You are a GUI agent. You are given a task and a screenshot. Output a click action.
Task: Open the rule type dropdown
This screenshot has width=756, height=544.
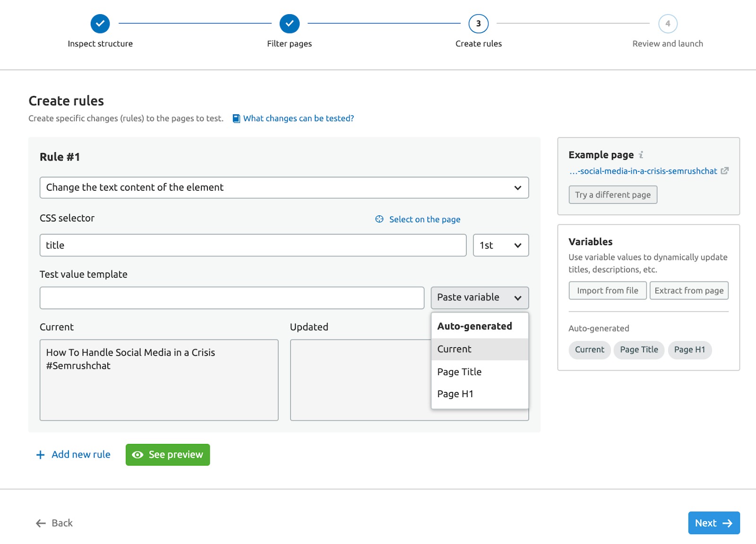tap(284, 187)
